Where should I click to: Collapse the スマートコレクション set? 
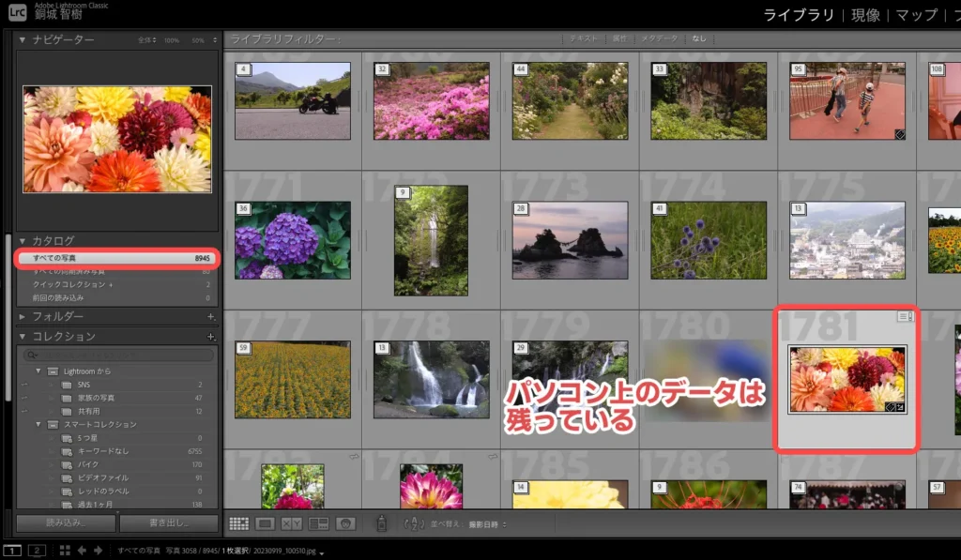[x=39, y=425]
